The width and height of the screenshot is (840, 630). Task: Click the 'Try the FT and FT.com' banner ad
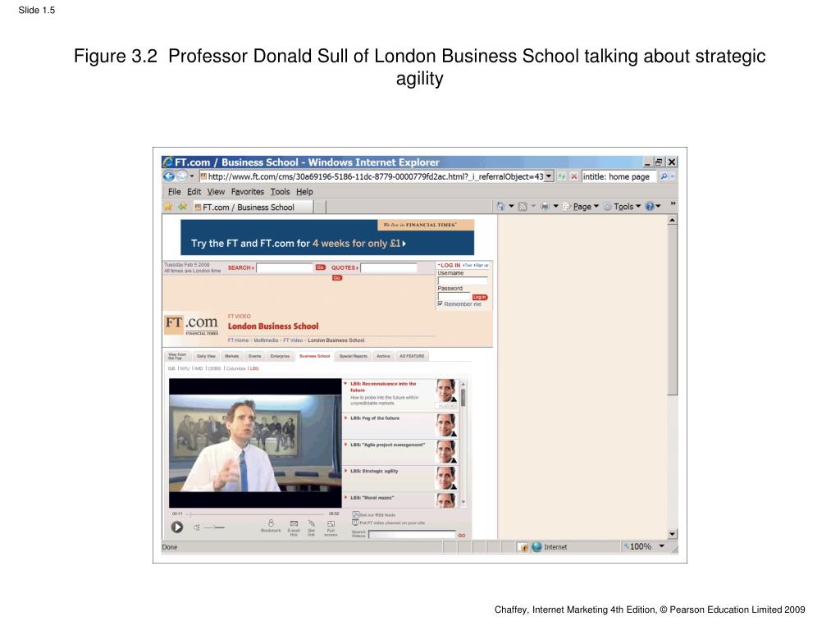pyautogui.click(x=327, y=237)
